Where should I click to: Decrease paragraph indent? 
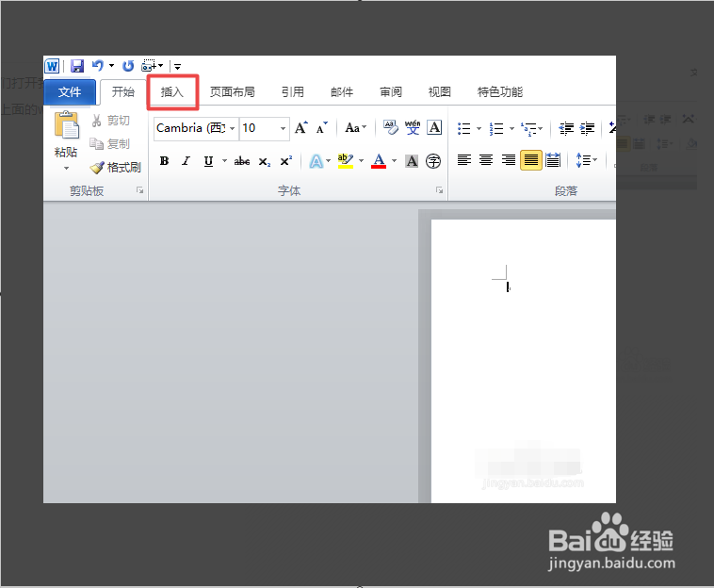pyautogui.click(x=566, y=129)
